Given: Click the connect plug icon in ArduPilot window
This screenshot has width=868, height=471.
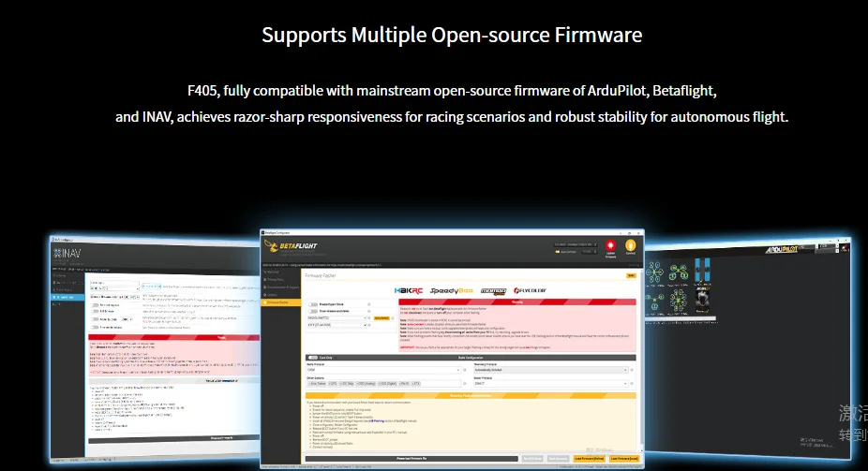Looking at the screenshot, I should click(845, 247).
